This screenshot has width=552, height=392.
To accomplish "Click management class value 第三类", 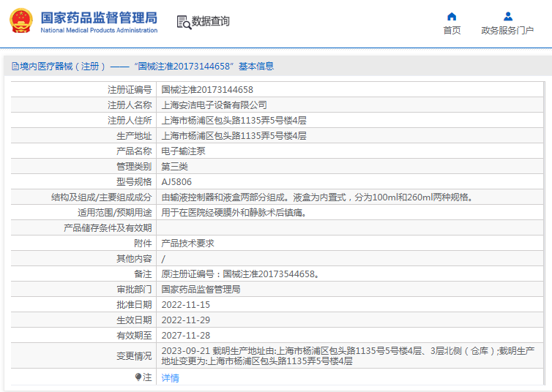I will (174, 167).
